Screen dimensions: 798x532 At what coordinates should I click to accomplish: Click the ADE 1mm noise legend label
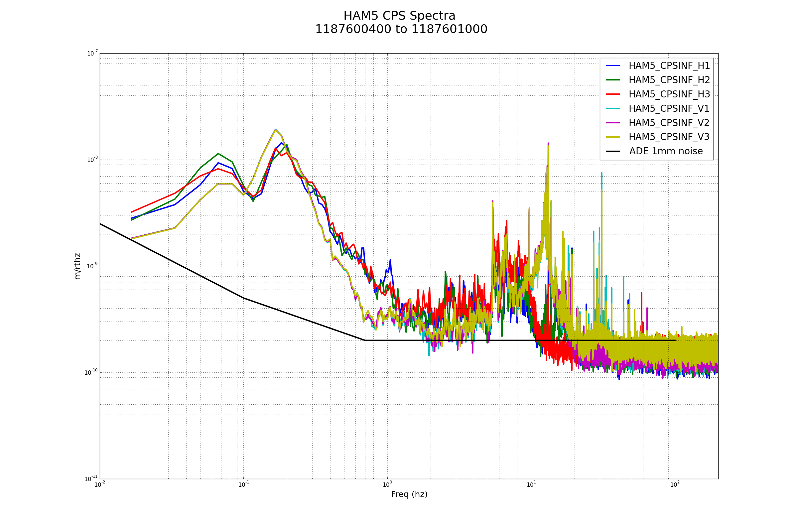pyautogui.click(x=666, y=151)
